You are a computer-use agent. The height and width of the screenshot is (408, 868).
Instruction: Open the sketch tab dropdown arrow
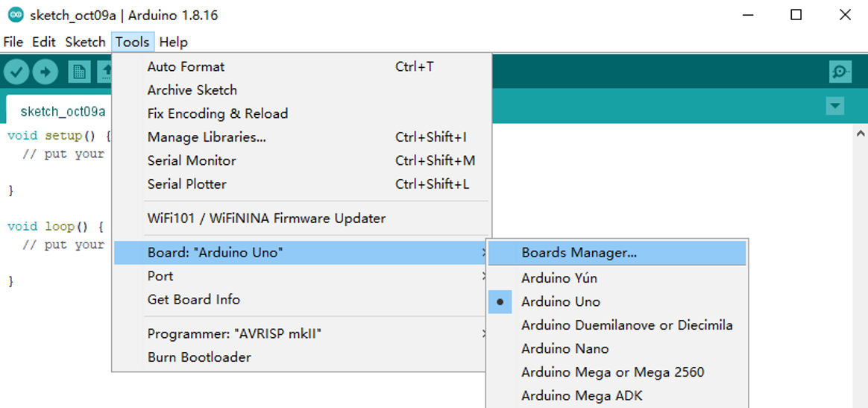click(x=834, y=105)
